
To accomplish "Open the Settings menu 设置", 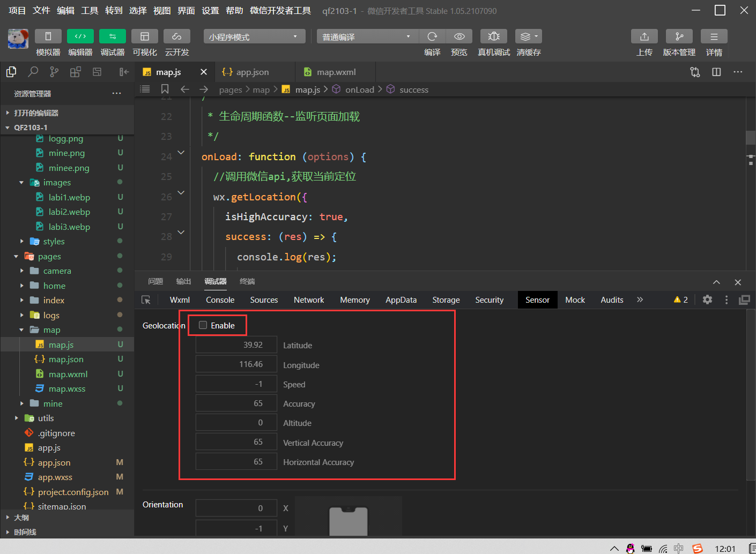I will [x=210, y=10].
